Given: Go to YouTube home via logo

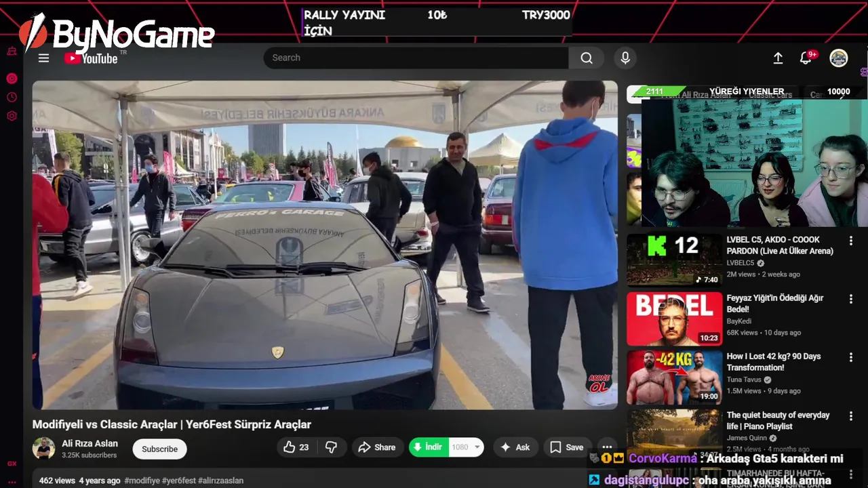Looking at the screenshot, I should [91, 58].
